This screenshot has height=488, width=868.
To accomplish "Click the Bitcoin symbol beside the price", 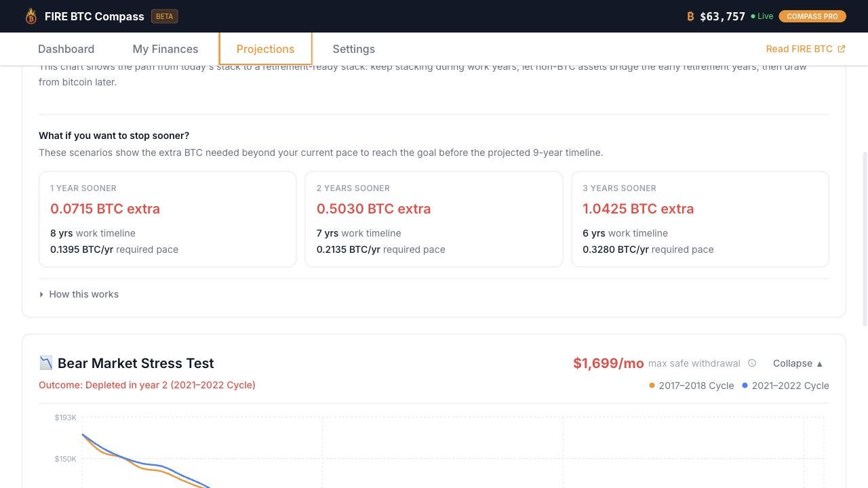I will pos(690,16).
